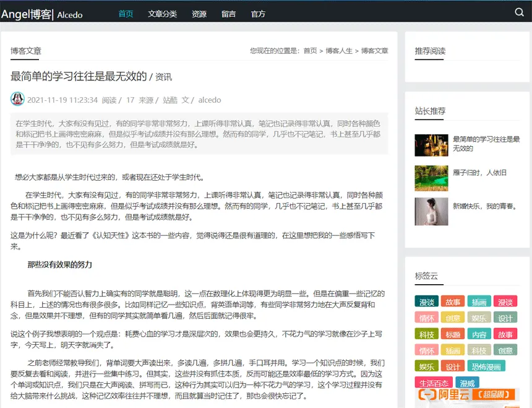The image size is (532, 408).
Task: Pick the 生活百态 tag
Action: [x=434, y=382]
